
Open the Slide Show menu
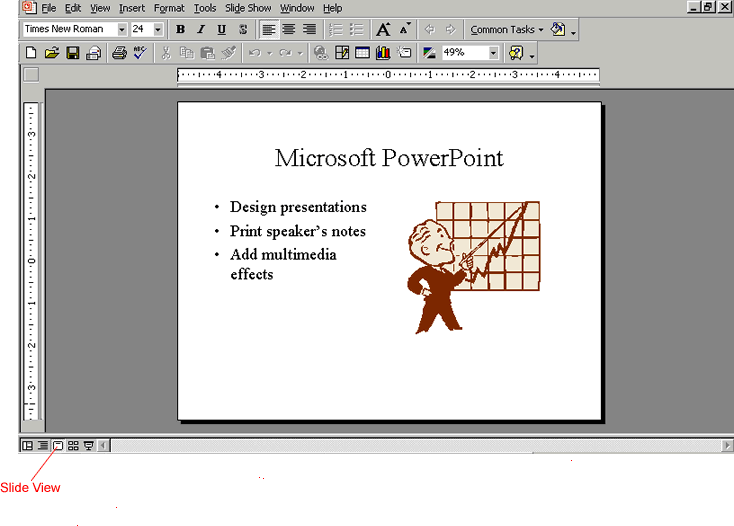[248, 8]
